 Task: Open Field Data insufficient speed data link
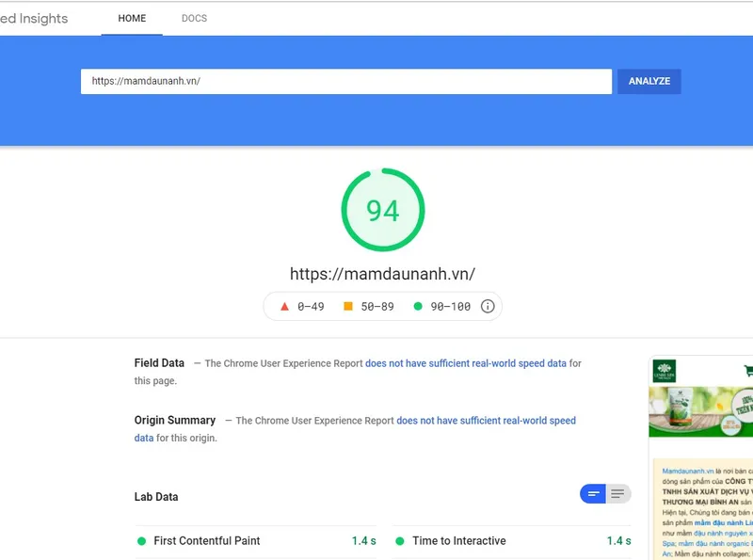coord(465,363)
